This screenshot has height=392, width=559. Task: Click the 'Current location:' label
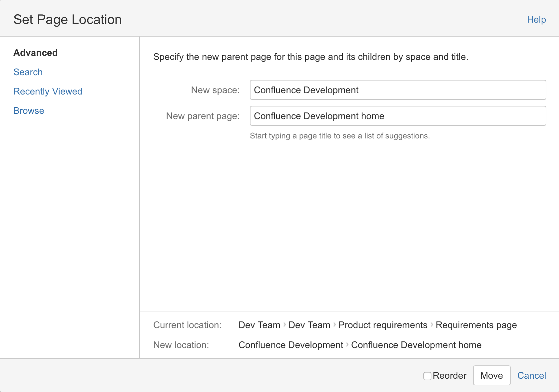tap(187, 325)
